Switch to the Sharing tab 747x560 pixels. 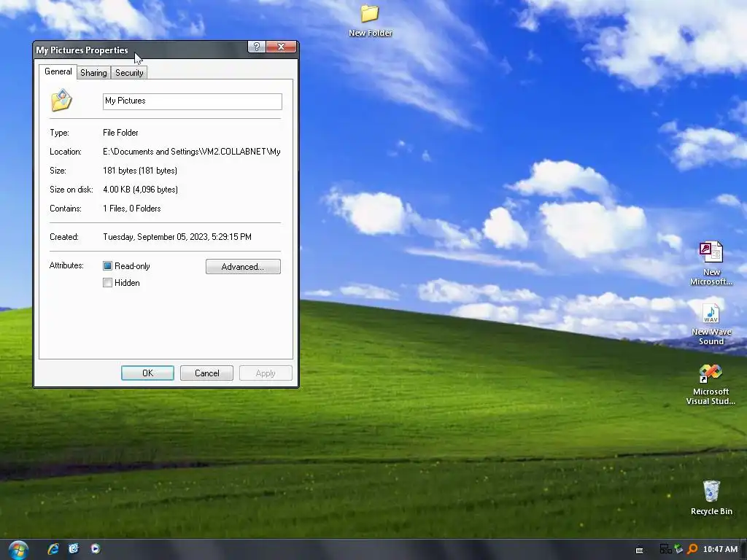[x=93, y=73]
